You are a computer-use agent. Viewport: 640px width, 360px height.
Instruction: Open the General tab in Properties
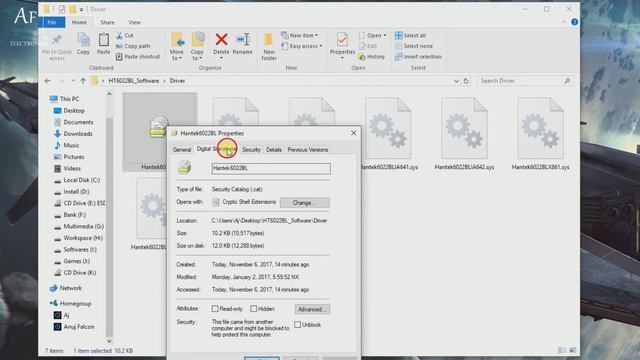[182, 150]
